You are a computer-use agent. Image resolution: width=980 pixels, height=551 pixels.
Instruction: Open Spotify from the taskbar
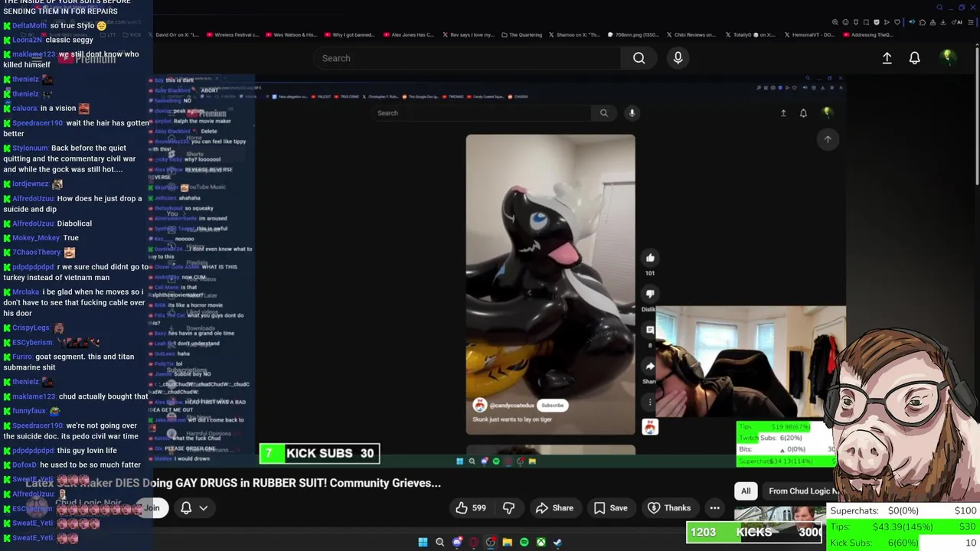[524, 542]
